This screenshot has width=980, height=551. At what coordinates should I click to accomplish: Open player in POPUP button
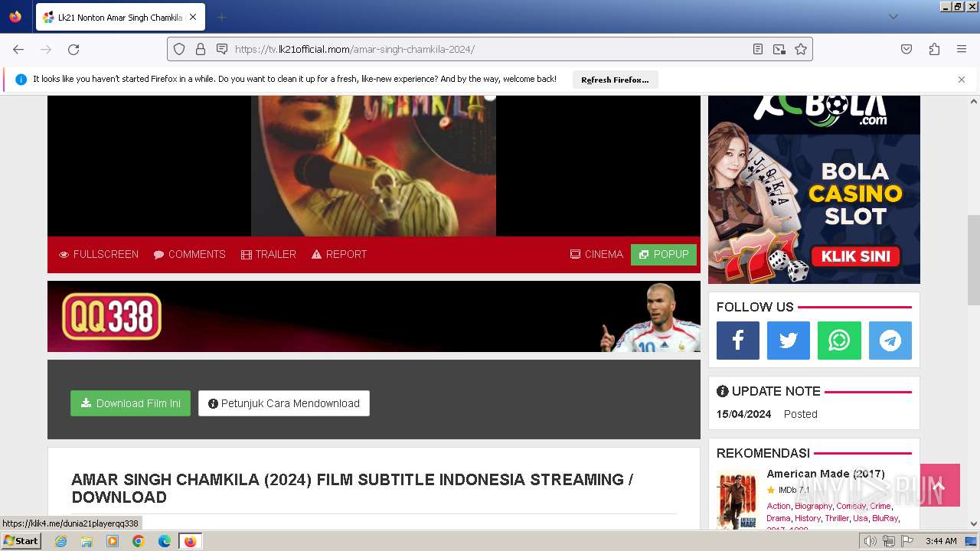pos(664,254)
